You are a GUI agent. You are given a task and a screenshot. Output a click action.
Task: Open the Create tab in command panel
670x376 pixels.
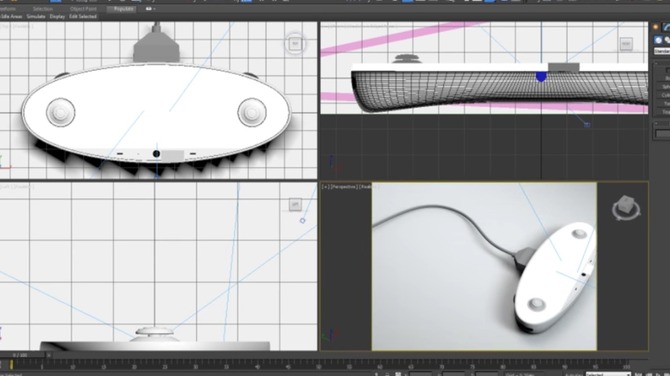tap(656, 27)
